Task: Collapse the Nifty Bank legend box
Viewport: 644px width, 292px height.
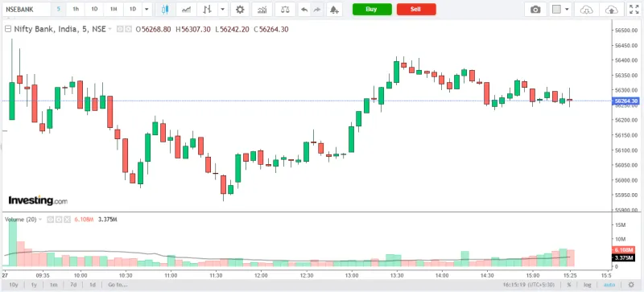Action: tap(8, 29)
